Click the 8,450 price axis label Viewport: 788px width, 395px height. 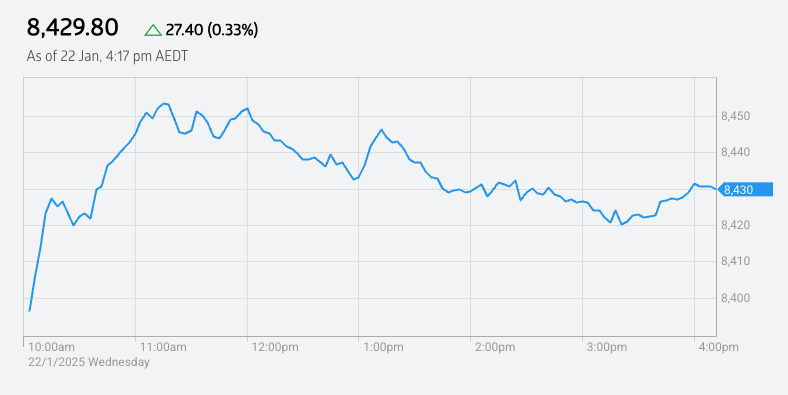(735, 117)
